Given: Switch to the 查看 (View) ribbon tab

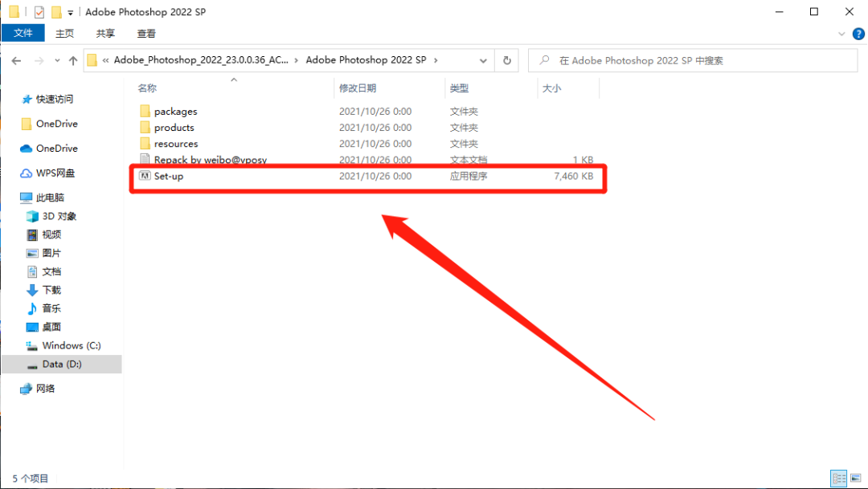Looking at the screenshot, I should coord(145,33).
